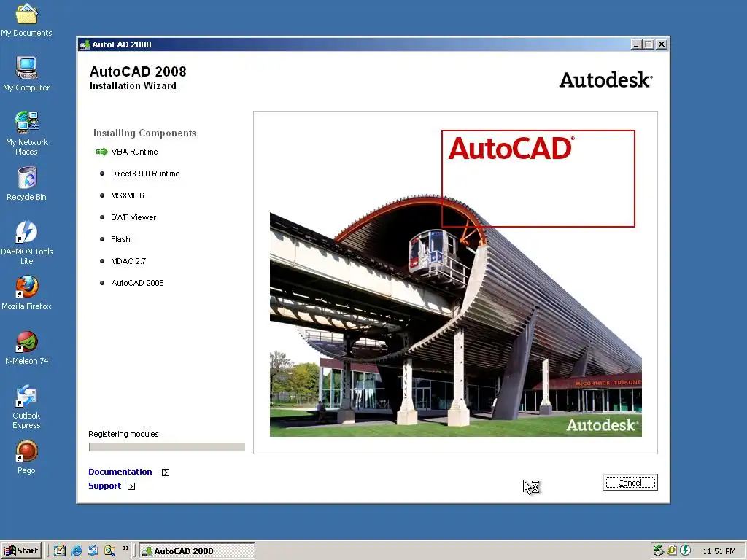Click the first quick launch notepad icon
This screenshot has width=747, height=560.
point(60,551)
